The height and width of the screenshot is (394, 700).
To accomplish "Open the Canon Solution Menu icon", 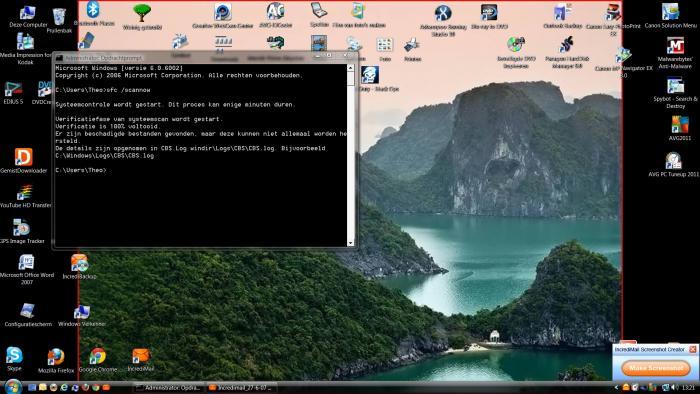I will coord(671,16).
